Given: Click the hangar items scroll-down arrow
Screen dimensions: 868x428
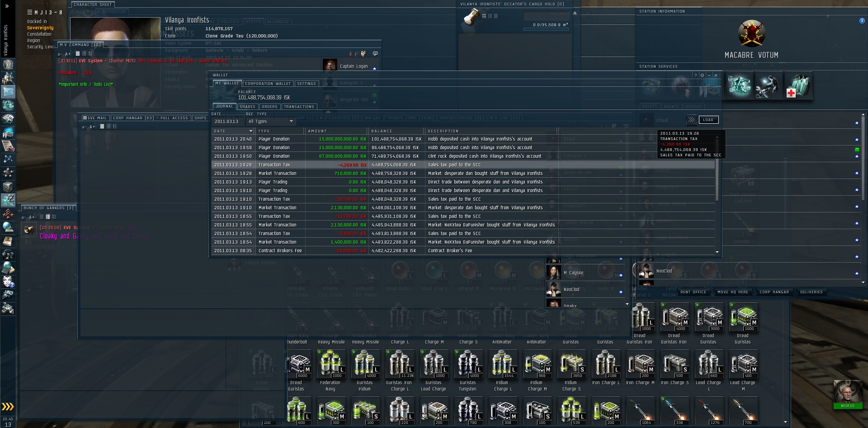Looking at the screenshot, I should pos(785,423).
